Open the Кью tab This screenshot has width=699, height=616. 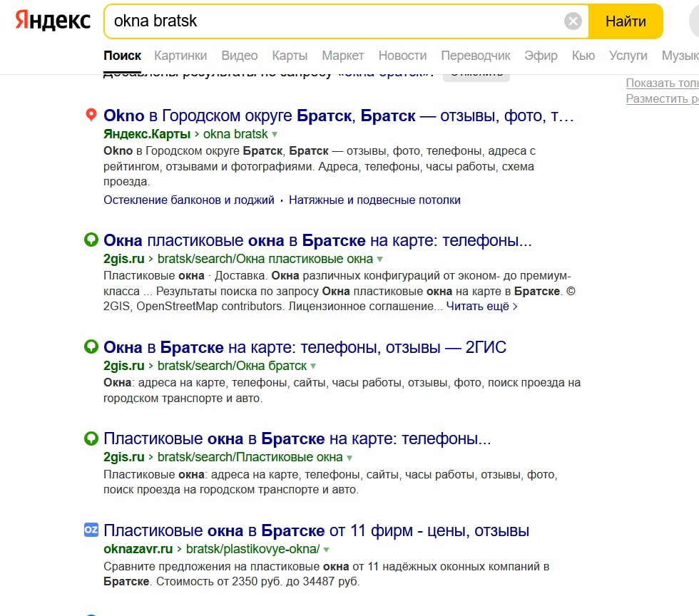pyautogui.click(x=583, y=56)
